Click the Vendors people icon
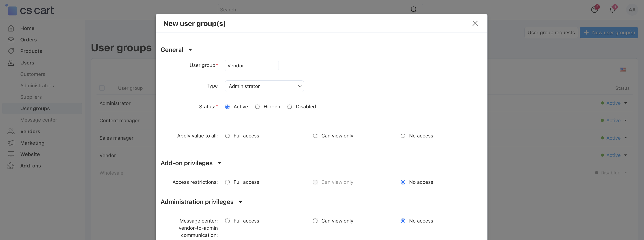The width and height of the screenshot is (644, 240). coord(11,131)
